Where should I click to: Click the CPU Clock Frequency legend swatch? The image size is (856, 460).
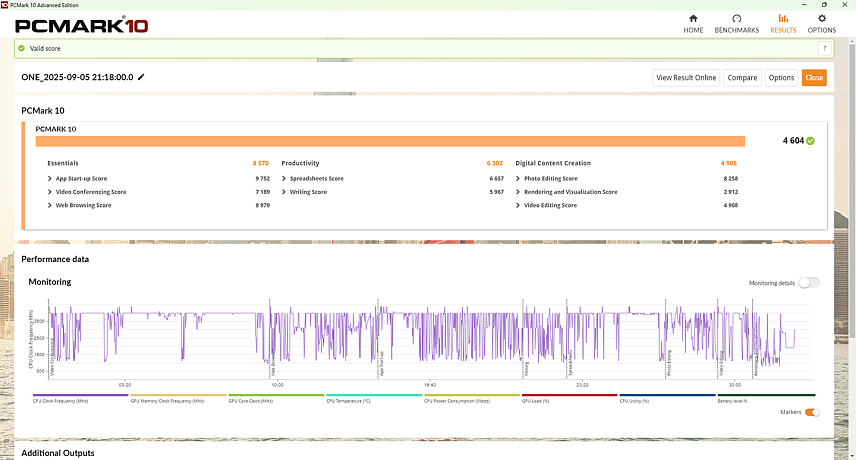click(x=80, y=396)
